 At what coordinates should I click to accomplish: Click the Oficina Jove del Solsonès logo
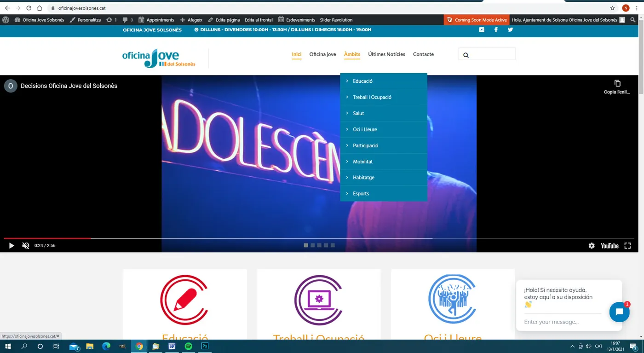tap(159, 58)
